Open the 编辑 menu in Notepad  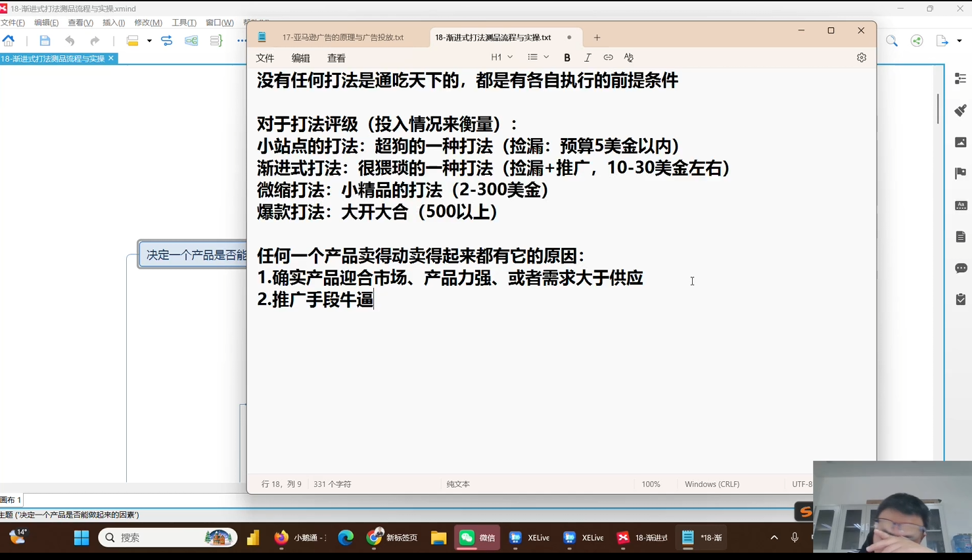(x=300, y=58)
